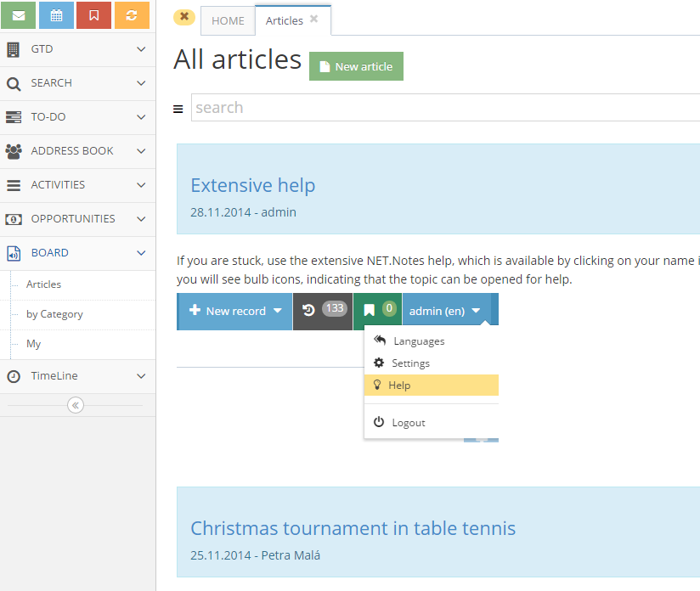Click the BOARD label in sidebar
Viewport: 700px width, 591px height.
pos(50,253)
